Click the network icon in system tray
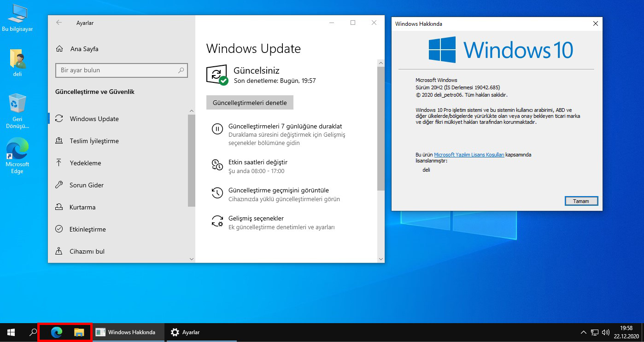Viewport: 644px width, 342px height. tap(595, 332)
